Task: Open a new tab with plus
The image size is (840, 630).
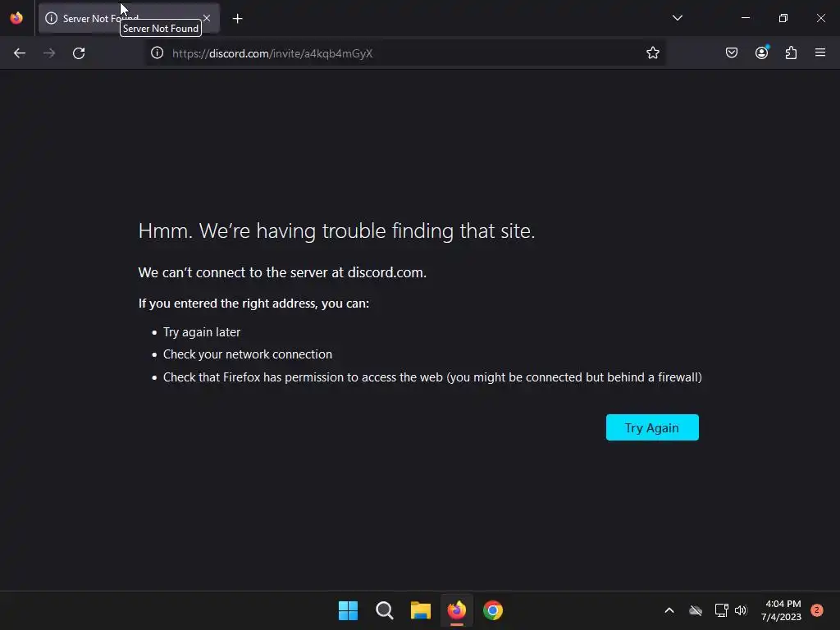Action: (238, 19)
